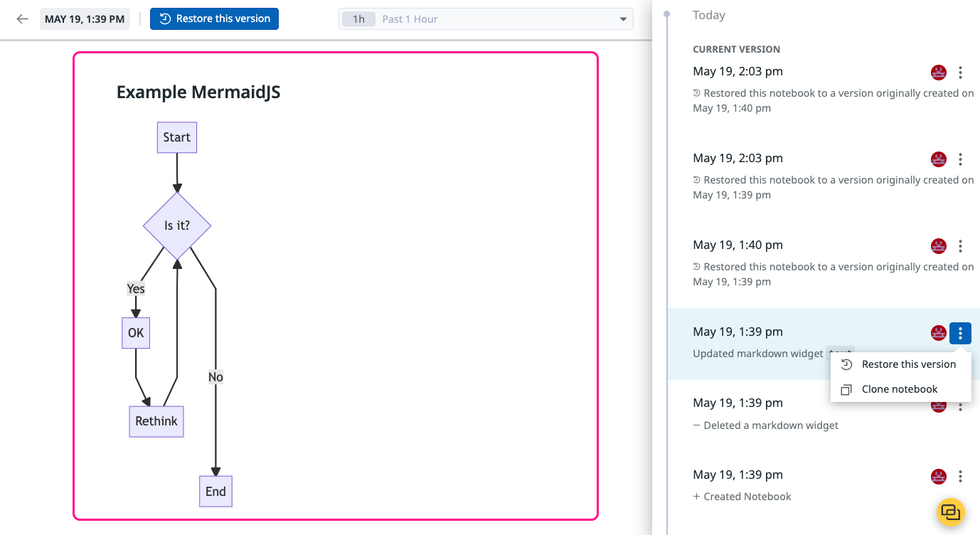Open the Past 1 Hour time dropdown
The image size is (980, 535).
point(486,19)
